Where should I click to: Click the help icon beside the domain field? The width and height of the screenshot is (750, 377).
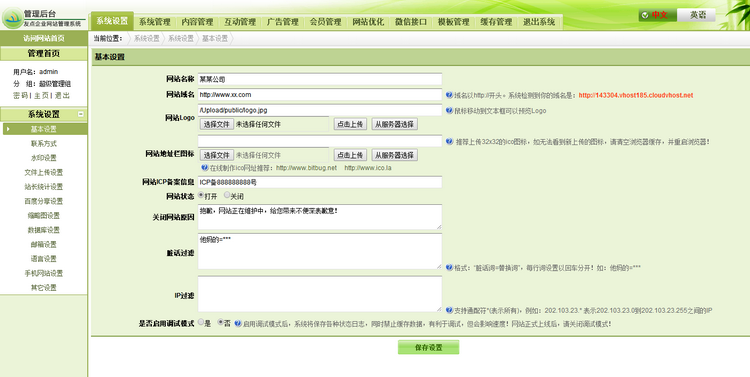[449, 95]
